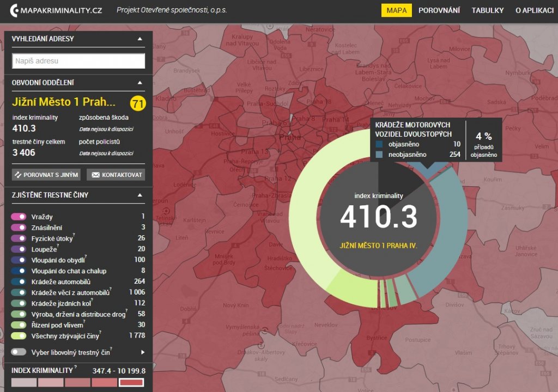Select the lightest index kriminality swatch
This screenshot has width=558, height=392.
point(24,382)
